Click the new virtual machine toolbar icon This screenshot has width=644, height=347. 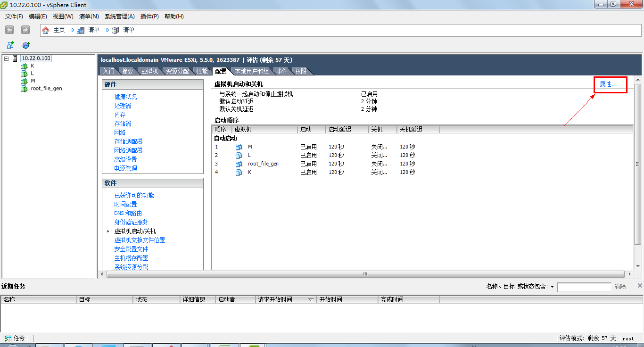pyautogui.click(x=10, y=45)
